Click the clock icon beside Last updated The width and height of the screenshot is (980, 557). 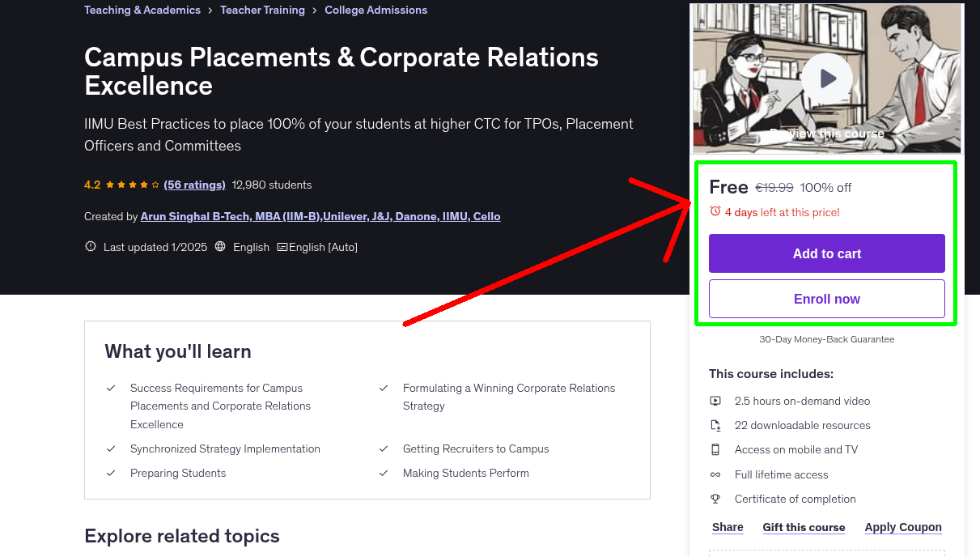click(90, 246)
